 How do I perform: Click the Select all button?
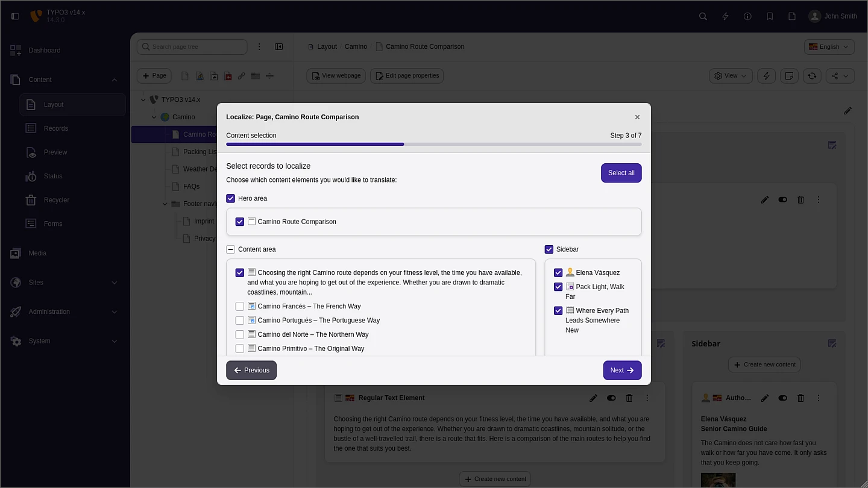click(x=621, y=173)
